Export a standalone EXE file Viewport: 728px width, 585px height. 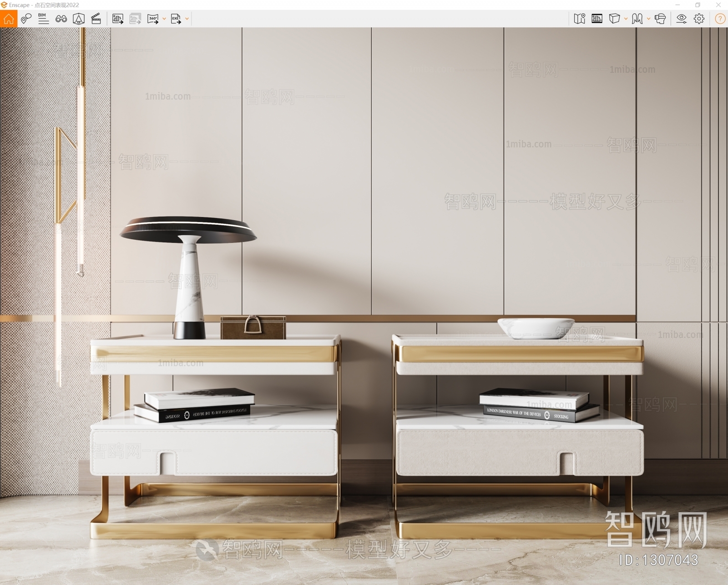click(176, 19)
